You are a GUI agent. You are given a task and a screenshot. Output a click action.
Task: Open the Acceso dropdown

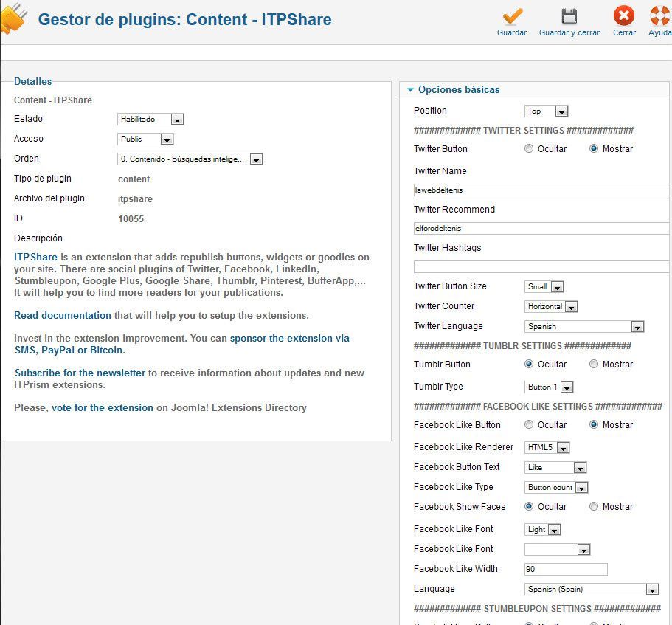point(145,139)
